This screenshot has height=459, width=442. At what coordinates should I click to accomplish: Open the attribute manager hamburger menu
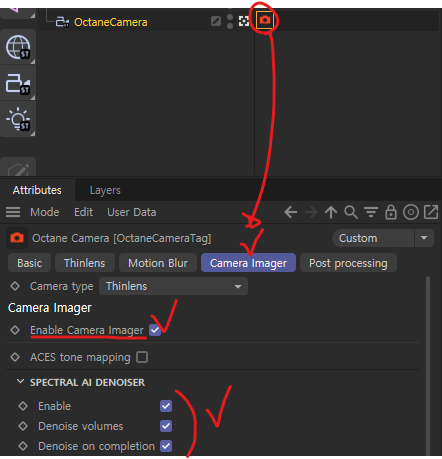pos(13,212)
